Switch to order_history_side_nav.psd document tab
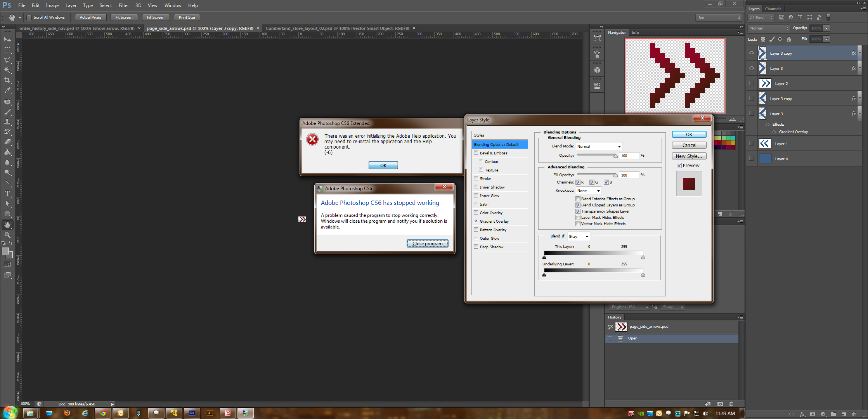The height and width of the screenshot is (419, 868). point(77,28)
